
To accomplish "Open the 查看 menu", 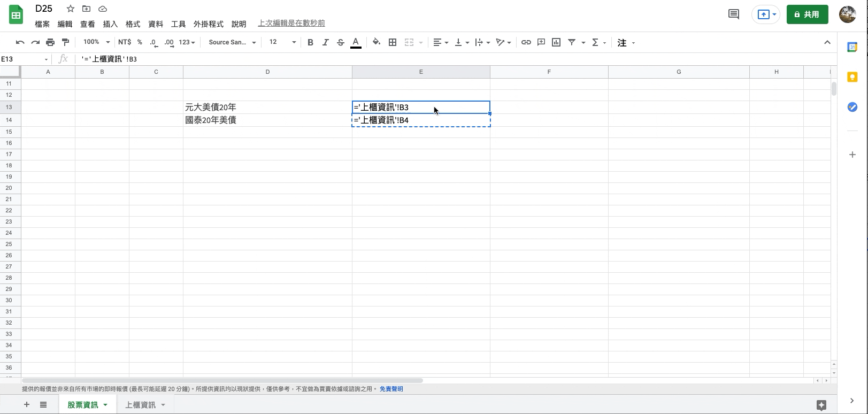I will tap(88, 24).
